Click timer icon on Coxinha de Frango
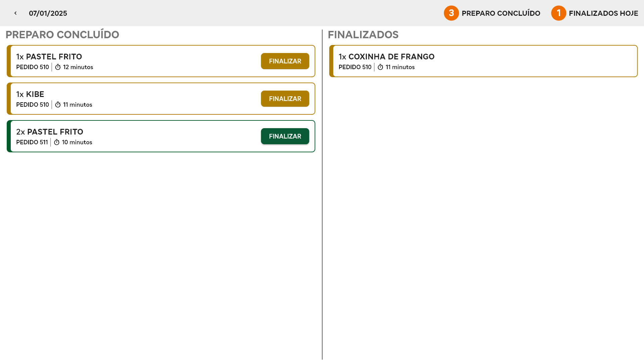This screenshot has height=362, width=644. [380, 67]
